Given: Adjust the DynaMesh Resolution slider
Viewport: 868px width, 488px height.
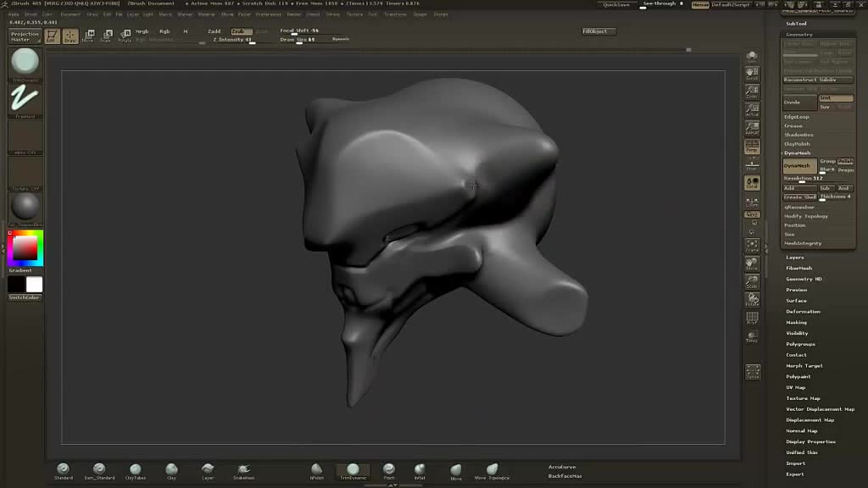Looking at the screenshot, I should [818, 179].
